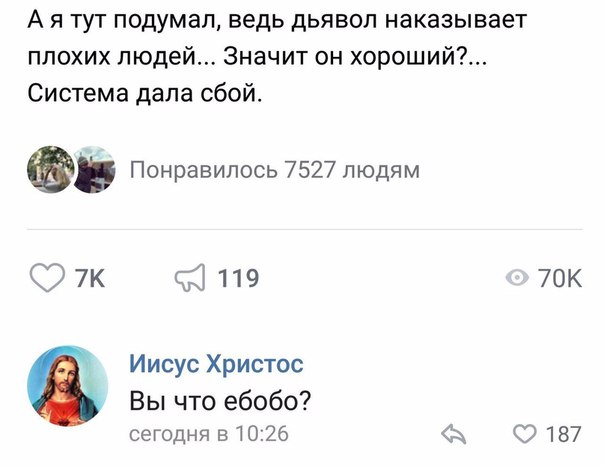Open the "сегодня в 10:26" timestamp
The image size is (604, 466).
point(209,434)
